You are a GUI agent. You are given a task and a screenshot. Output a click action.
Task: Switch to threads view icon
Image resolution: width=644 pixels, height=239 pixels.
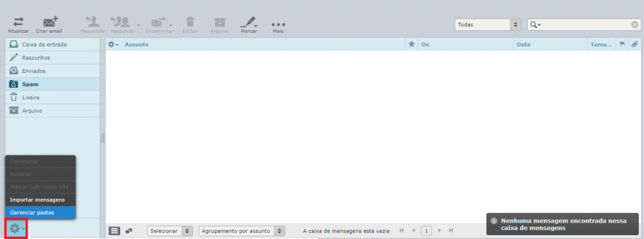tap(129, 231)
